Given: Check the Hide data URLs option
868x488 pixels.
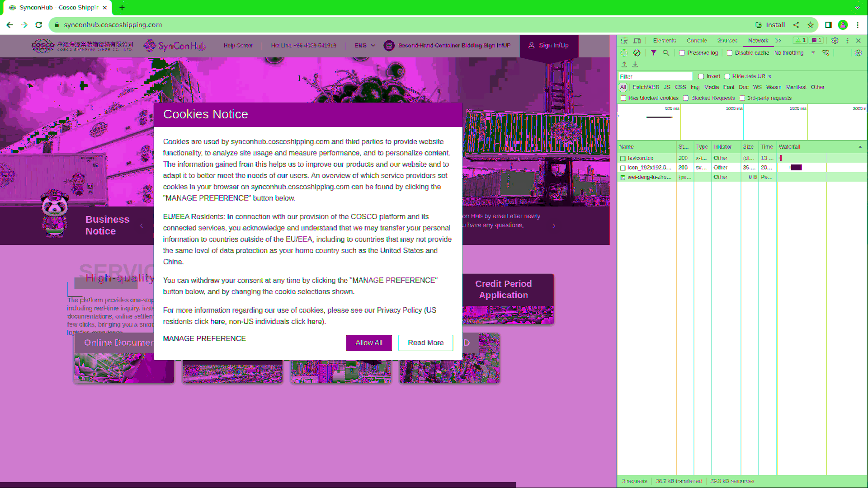Looking at the screenshot, I should coord(727,76).
